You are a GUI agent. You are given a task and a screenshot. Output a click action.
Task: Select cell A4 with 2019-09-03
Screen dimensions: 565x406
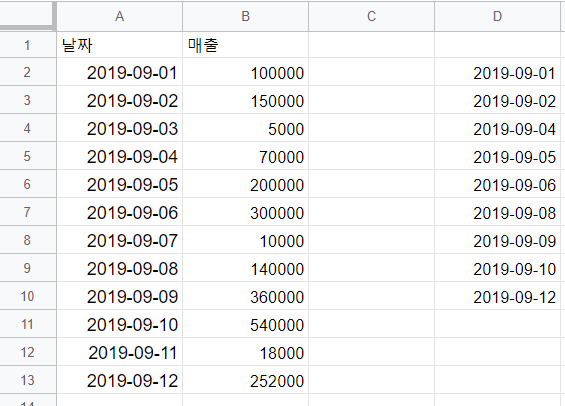pos(120,128)
